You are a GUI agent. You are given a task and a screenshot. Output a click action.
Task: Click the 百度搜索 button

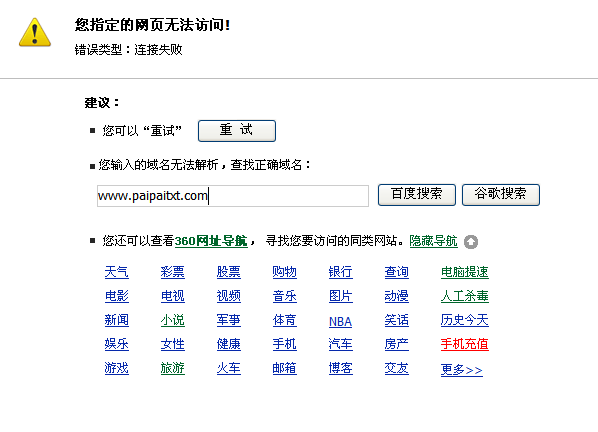[417, 195]
